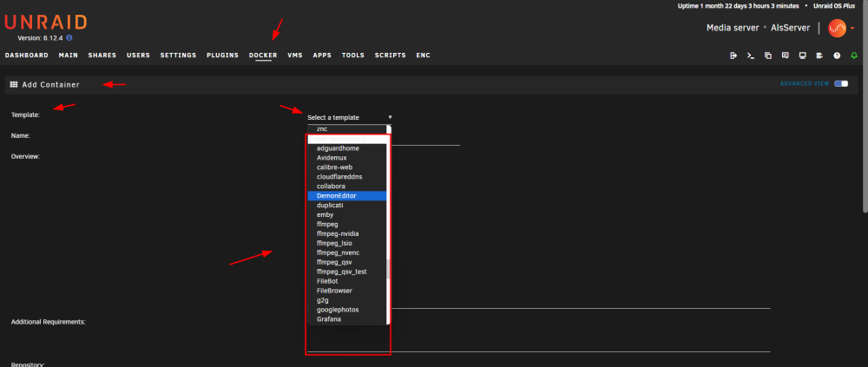Pick calibre-web template
This screenshot has width=868, height=367.
[347, 167]
